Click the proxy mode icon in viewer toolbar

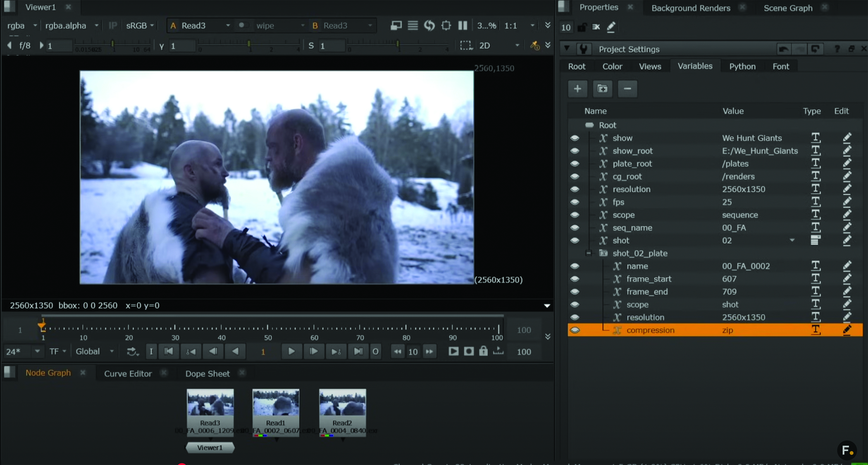pyautogui.click(x=396, y=26)
